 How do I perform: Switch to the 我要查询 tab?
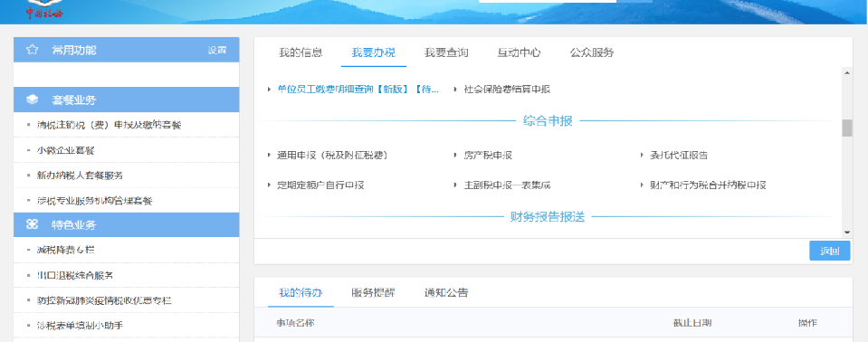(x=446, y=52)
